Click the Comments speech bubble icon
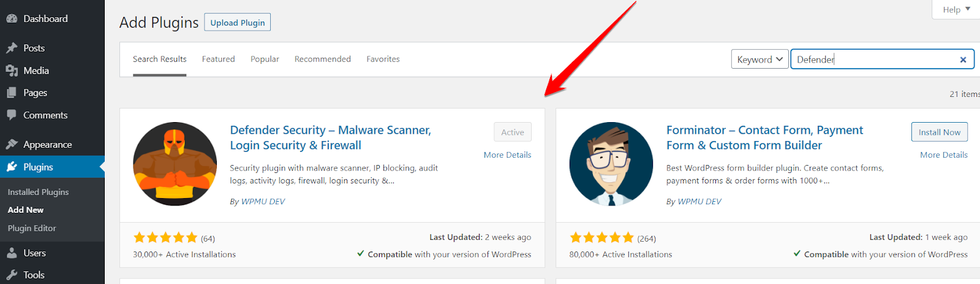 (x=12, y=115)
